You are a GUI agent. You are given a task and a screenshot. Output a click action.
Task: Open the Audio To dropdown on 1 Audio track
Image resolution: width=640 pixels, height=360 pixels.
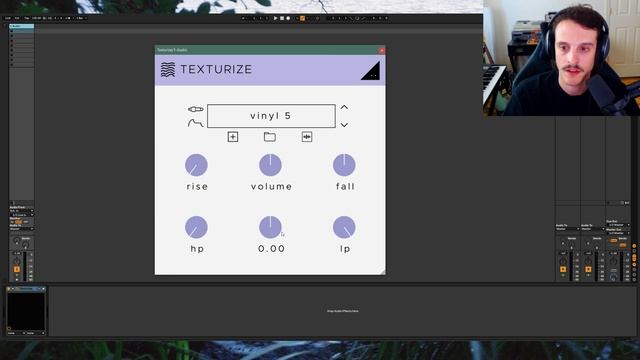[22, 229]
